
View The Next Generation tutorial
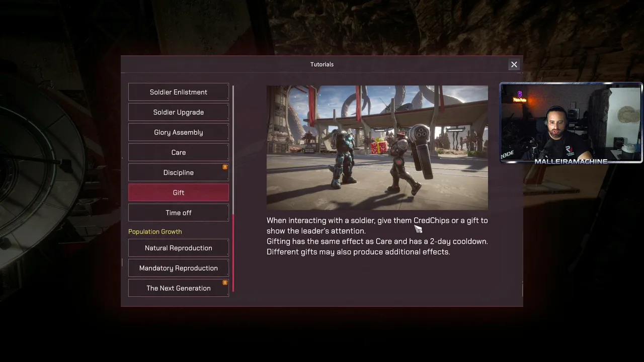coord(179,288)
